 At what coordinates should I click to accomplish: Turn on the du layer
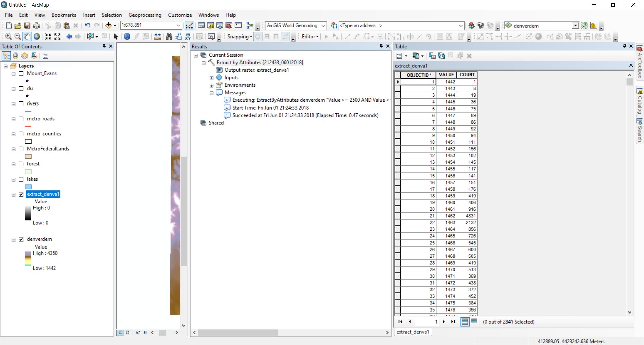tap(21, 89)
